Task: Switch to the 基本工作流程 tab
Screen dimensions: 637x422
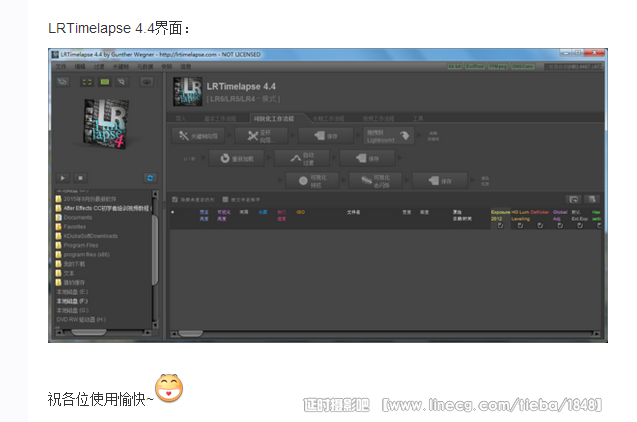Action: pyautogui.click(x=220, y=119)
